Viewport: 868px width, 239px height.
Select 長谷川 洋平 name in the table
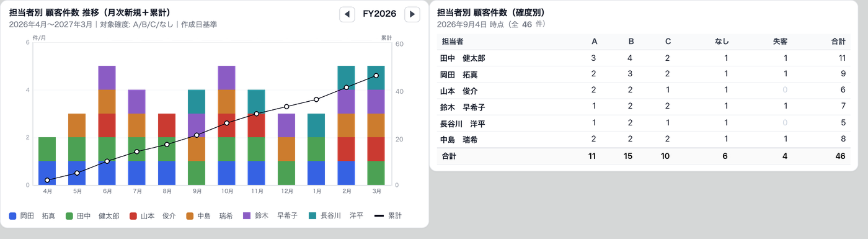463,124
